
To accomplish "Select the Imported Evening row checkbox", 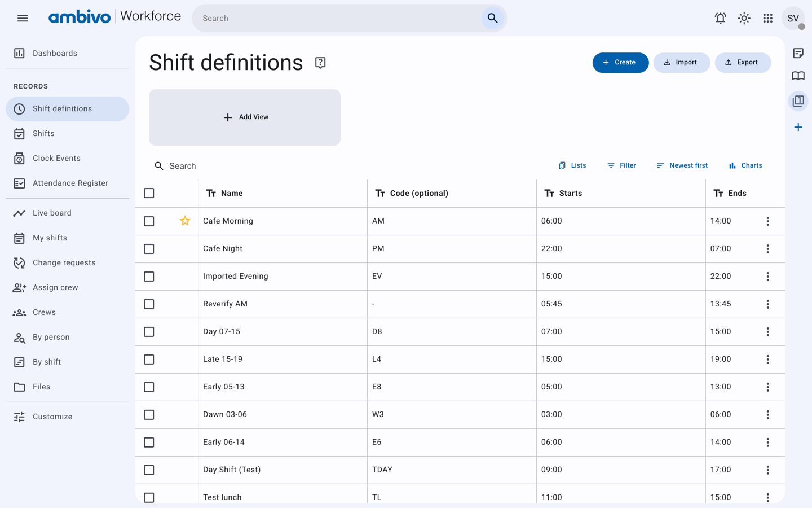I will coord(149,277).
